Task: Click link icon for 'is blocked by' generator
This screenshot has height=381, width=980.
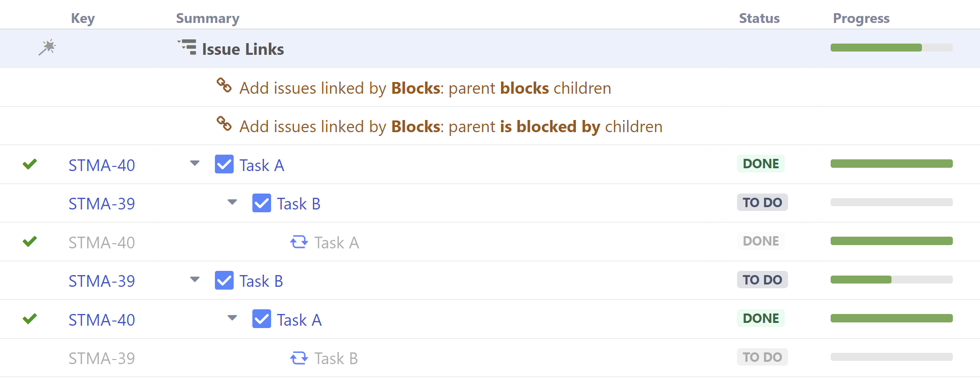Action: [x=224, y=124]
